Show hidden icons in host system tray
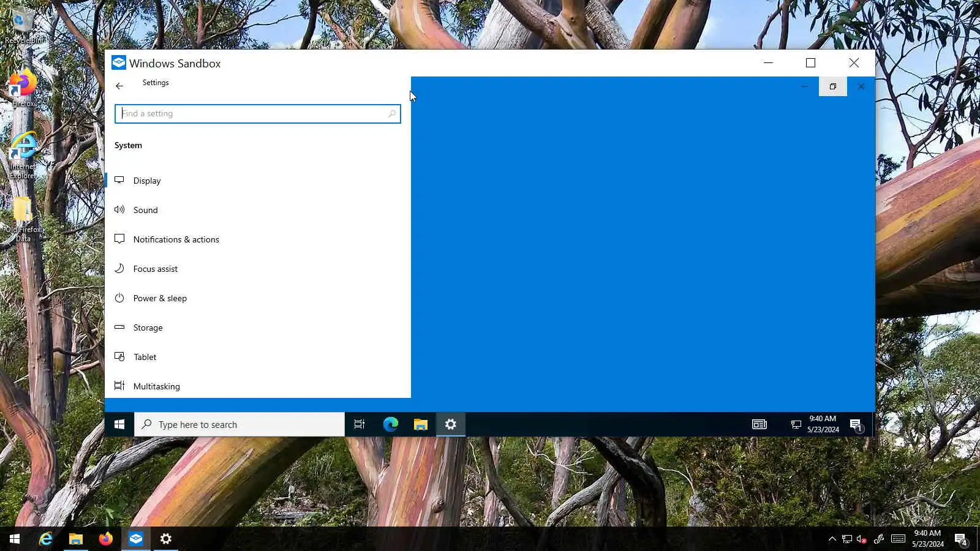 [x=832, y=539]
